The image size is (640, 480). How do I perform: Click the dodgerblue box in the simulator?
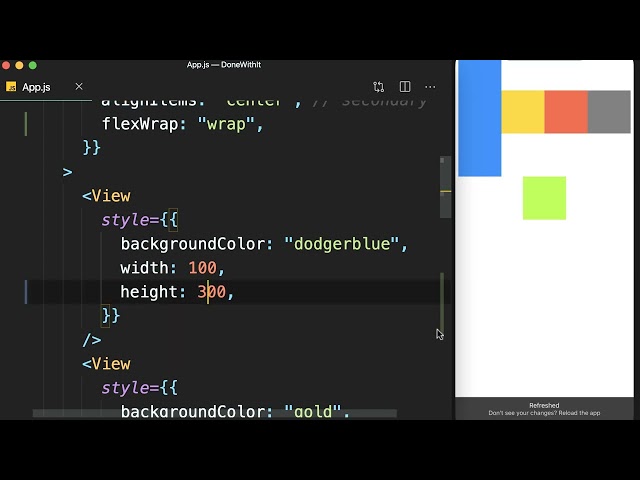(480, 118)
